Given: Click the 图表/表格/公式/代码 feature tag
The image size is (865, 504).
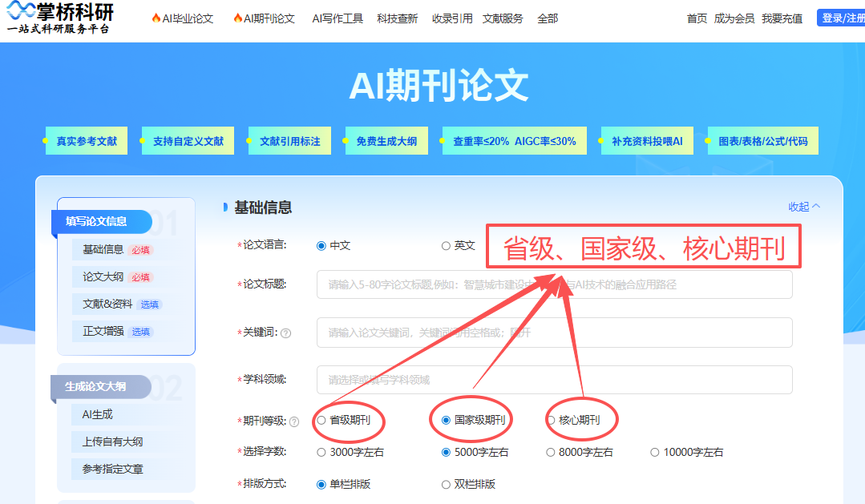Looking at the screenshot, I should pyautogui.click(x=763, y=140).
